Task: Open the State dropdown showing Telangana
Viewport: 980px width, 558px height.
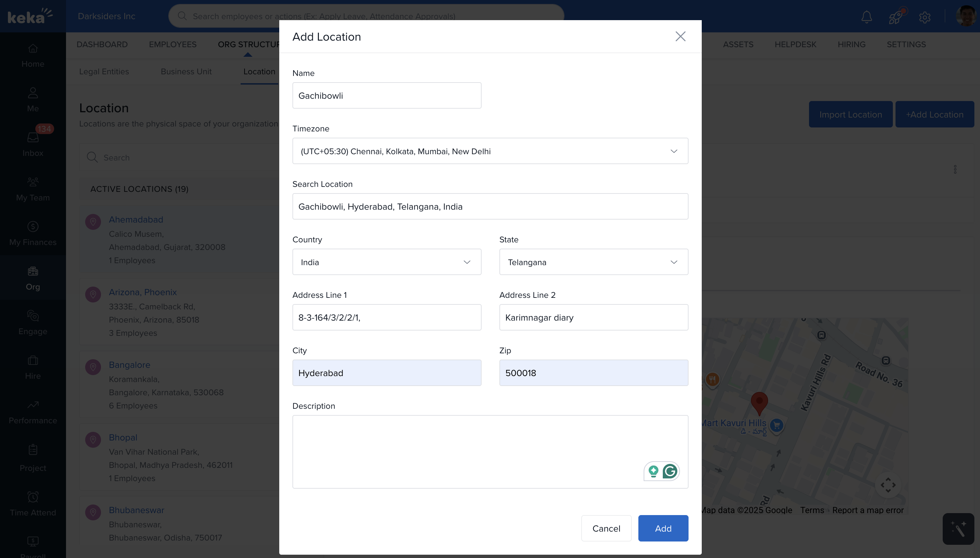Action: [x=593, y=262]
